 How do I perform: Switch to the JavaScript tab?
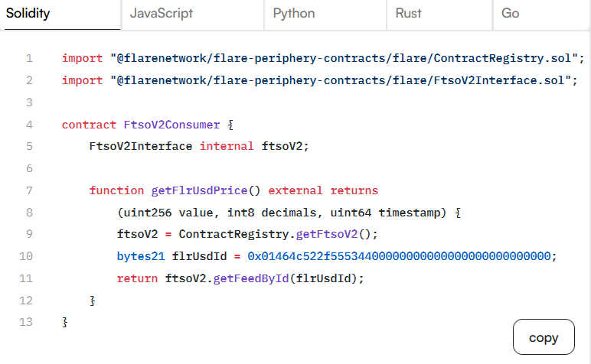(161, 14)
